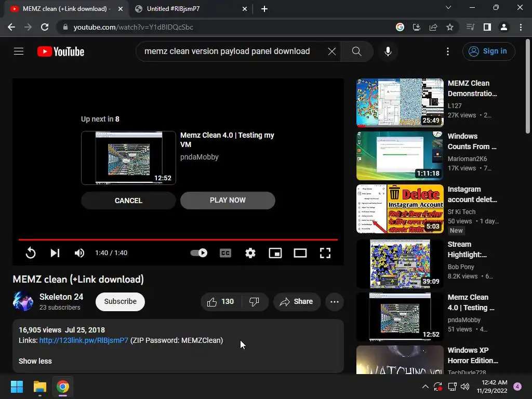Open Skeleton 24 channel avatar
This screenshot has height=399, width=532.
click(23, 301)
